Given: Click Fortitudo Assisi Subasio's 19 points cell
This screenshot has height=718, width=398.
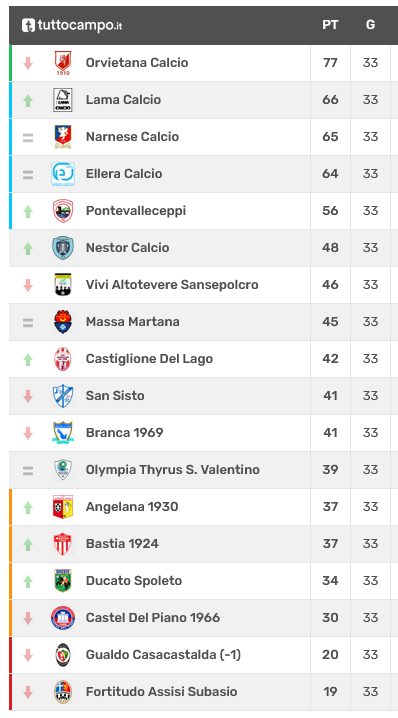Looking at the screenshot, I should pyautogui.click(x=330, y=691).
